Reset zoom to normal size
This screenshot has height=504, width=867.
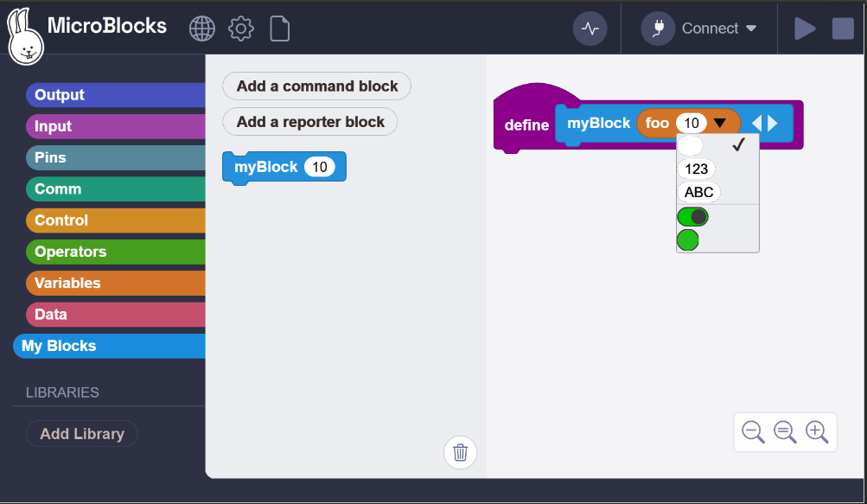coord(785,431)
